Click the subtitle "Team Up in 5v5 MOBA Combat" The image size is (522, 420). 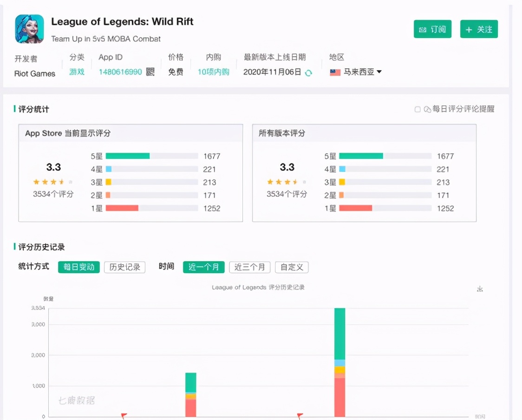pos(106,39)
